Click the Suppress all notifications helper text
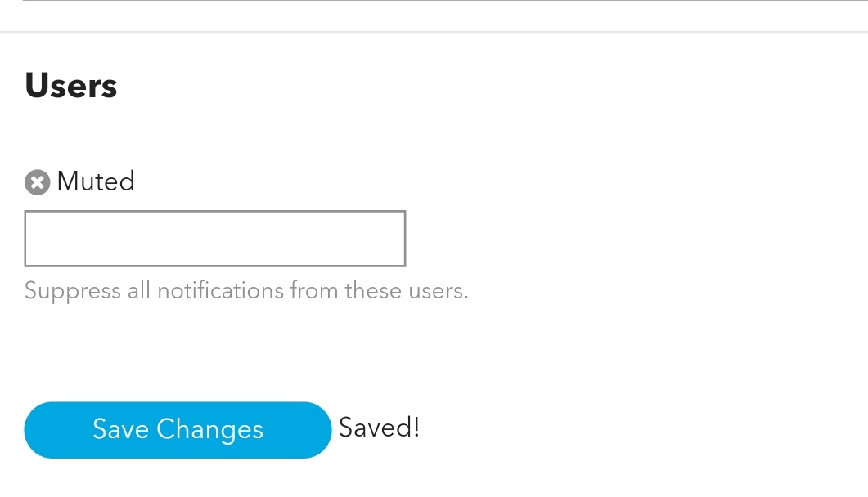This screenshot has width=868, height=497. [246, 291]
